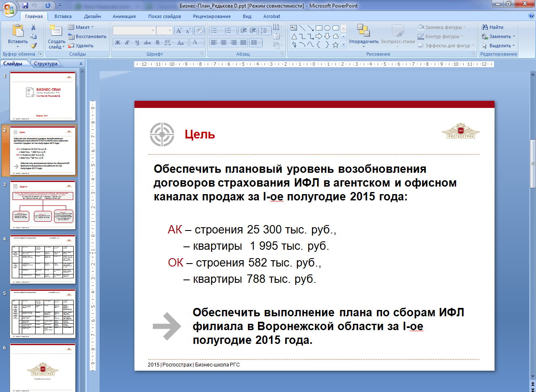
Task: Pick the line arrow shape
Action: [x=311, y=28]
